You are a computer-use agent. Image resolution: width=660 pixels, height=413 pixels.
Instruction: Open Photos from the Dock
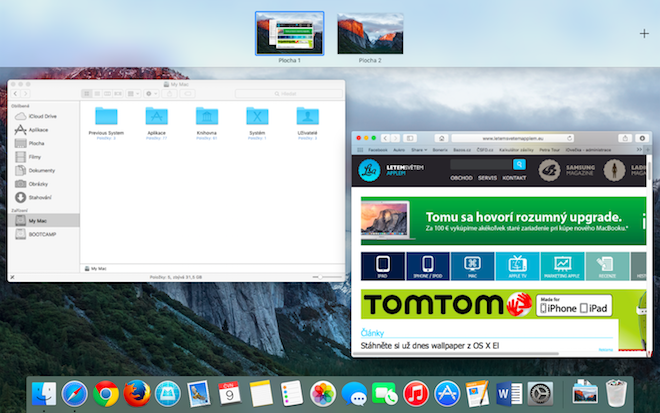tap(322, 394)
